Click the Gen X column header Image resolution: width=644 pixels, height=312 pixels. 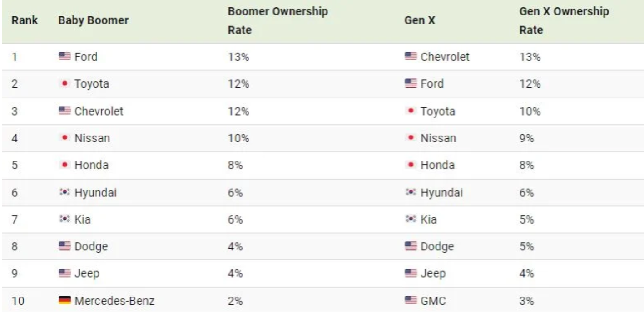[419, 21]
